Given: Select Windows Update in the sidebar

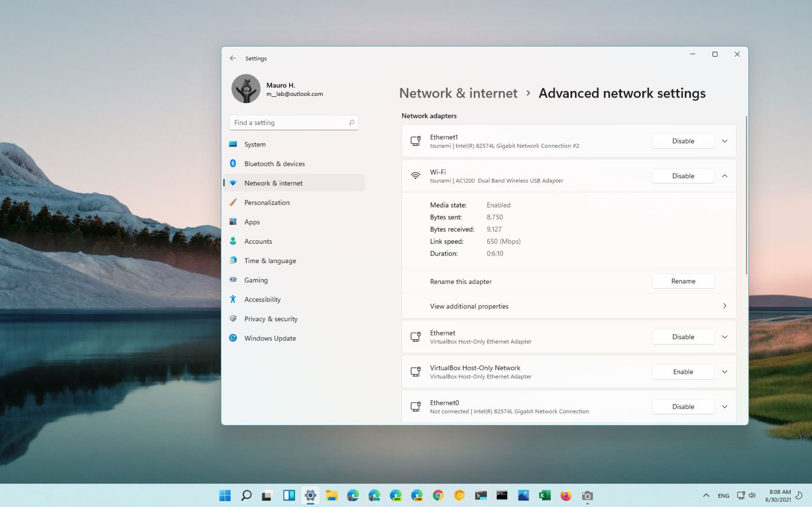Looking at the screenshot, I should (269, 338).
